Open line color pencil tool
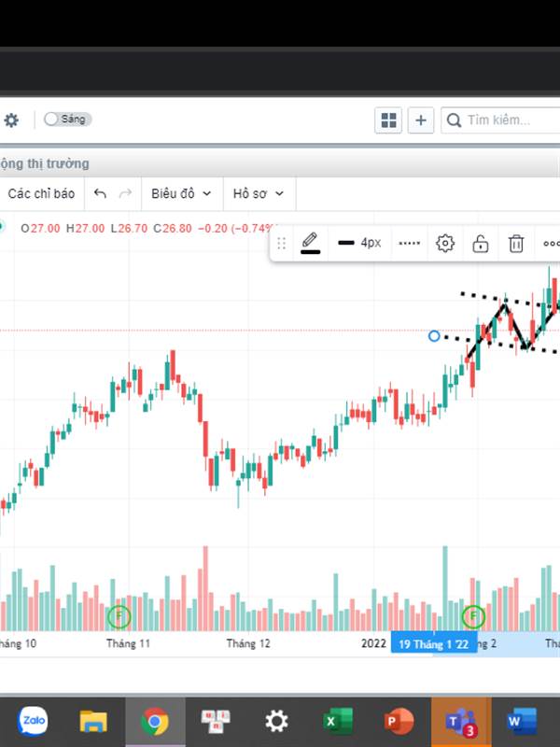The image size is (560, 747). (x=310, y=243)
